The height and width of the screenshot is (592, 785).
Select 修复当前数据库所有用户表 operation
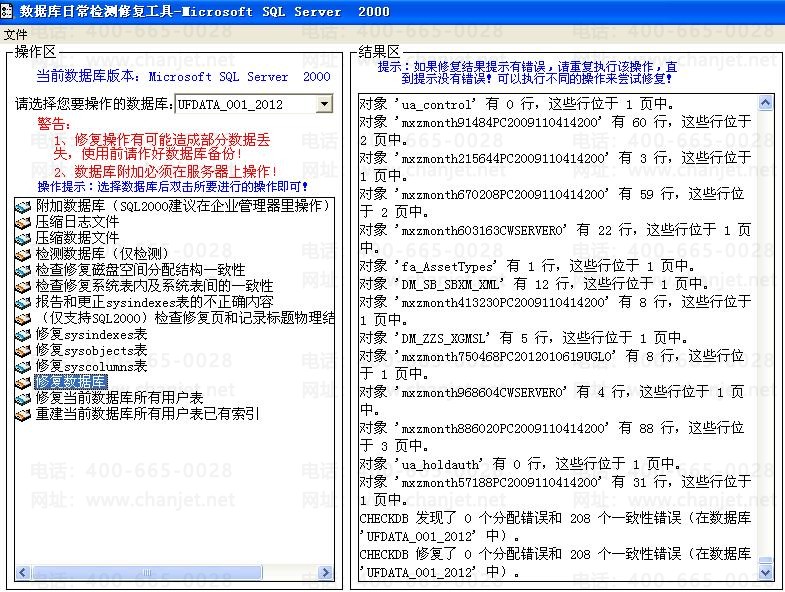coord(119,398)
